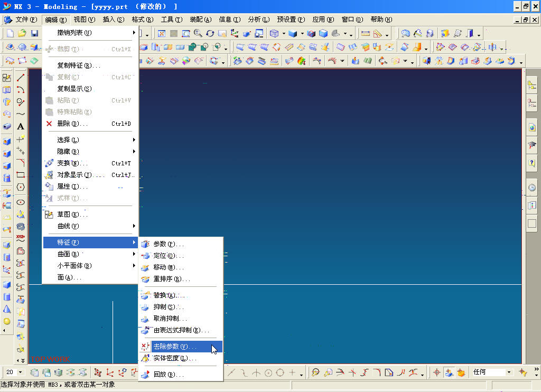
Task: Click the distance measurement icon
Action: 366,33
